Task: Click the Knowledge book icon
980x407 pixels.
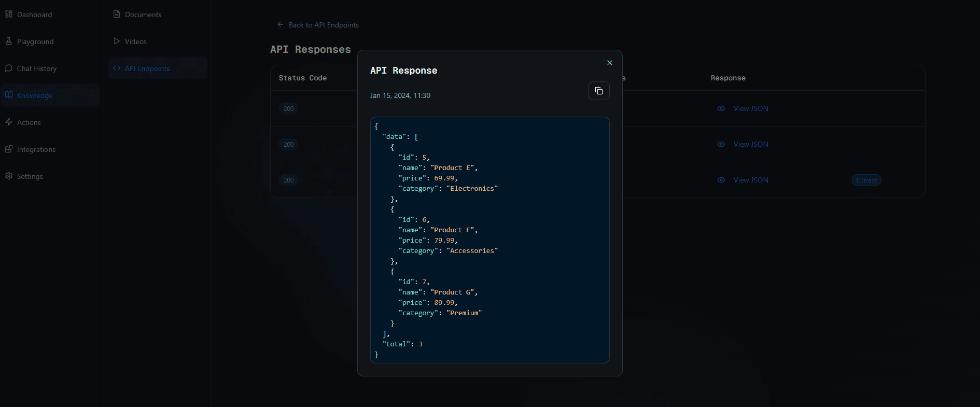Action: [x=9, y=95]
